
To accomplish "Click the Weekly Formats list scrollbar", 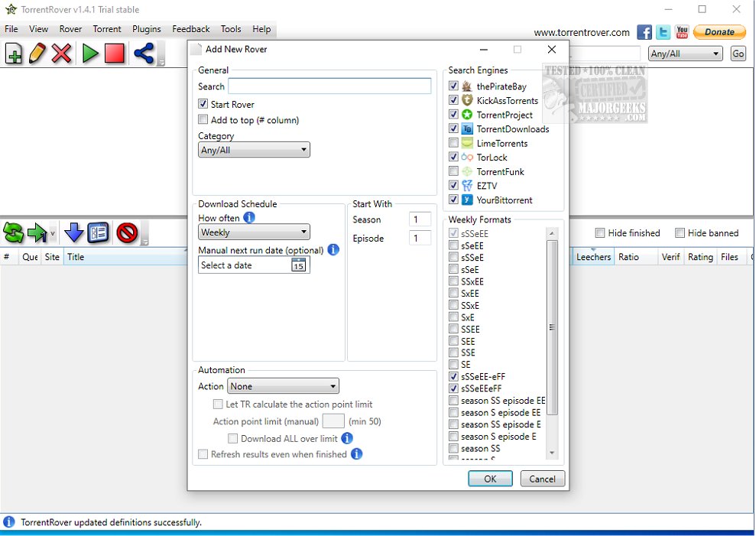I will 553,327.
